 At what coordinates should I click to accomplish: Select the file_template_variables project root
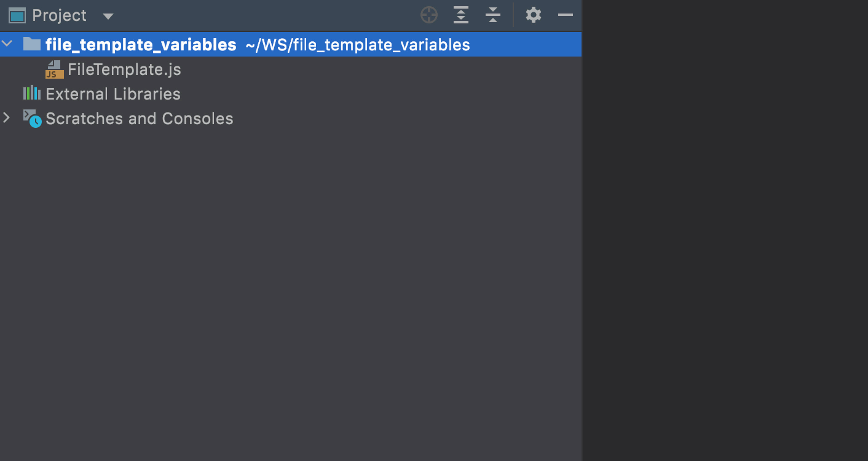(139, 44)
